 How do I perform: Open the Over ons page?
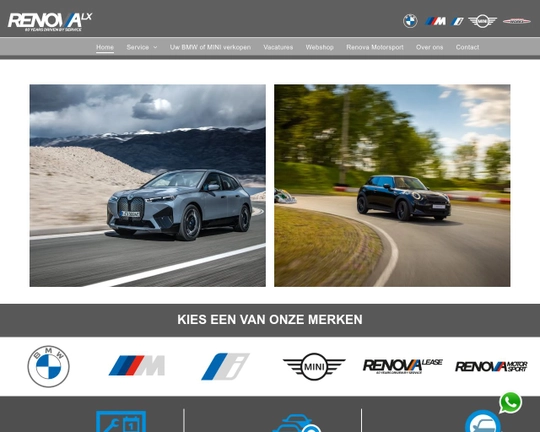tap(429, 47)
